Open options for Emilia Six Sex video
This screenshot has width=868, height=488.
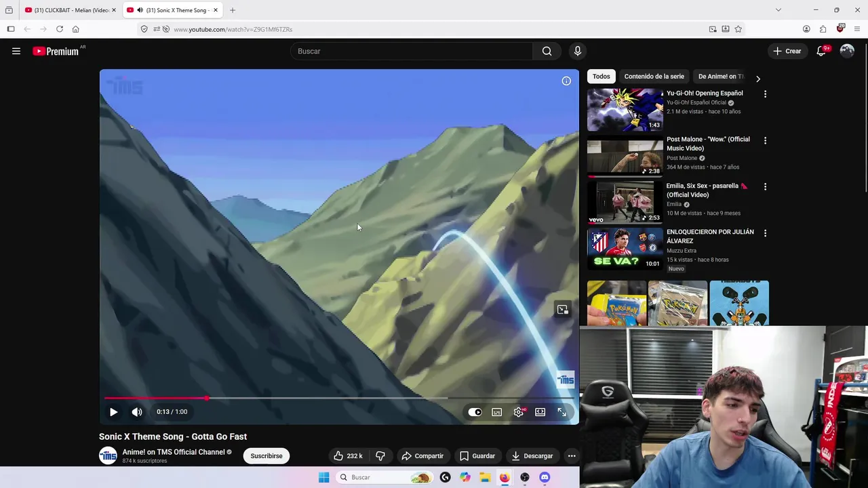765,186
